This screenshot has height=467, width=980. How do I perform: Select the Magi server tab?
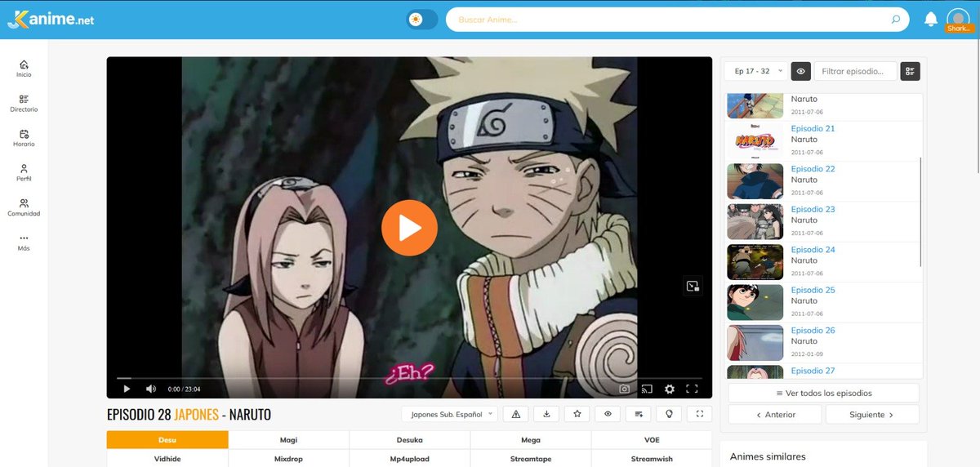pos(288,440)
